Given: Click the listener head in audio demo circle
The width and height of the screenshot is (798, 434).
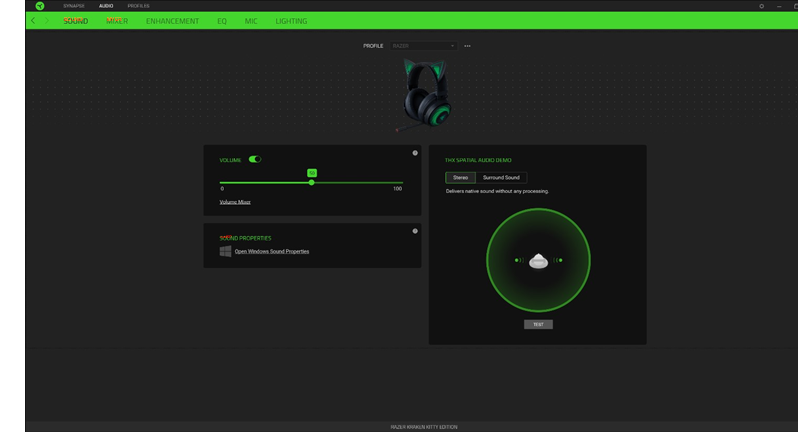Looking at the screenshot, I should [538, 261].
